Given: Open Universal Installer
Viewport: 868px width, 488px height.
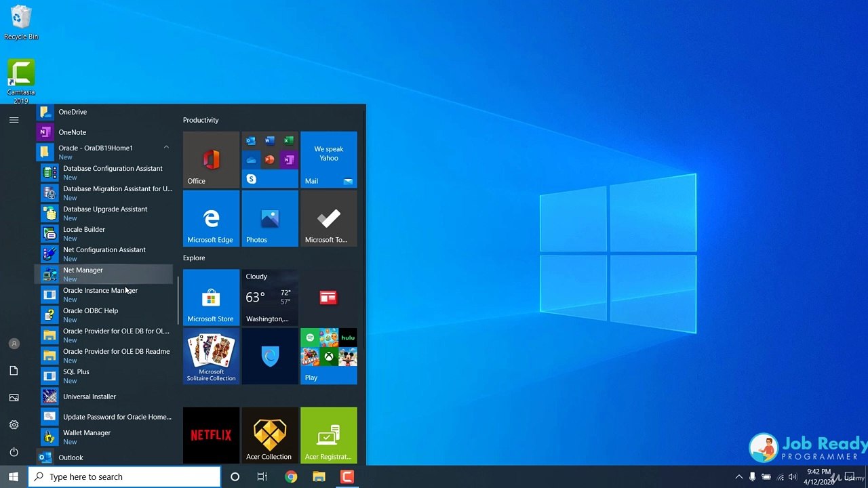Looking at the screenshot, I should point(104,396).
